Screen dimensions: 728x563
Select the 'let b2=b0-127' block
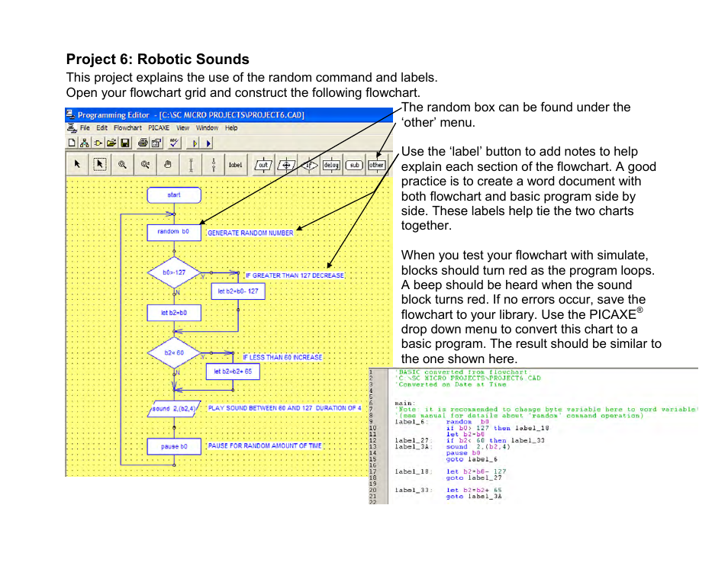[x=238, y=291]
